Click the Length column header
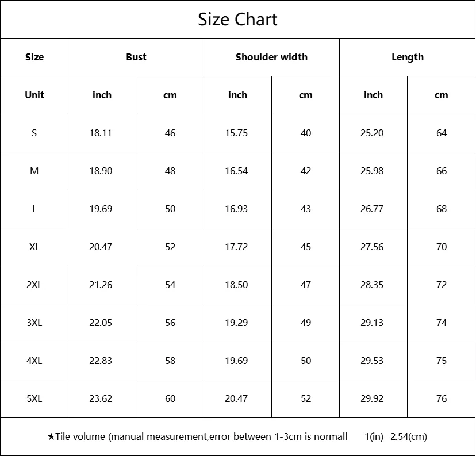 point(407,57)
